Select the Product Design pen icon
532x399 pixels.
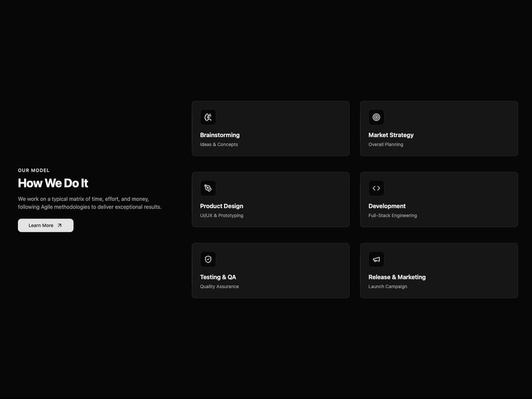click(208, 188)
